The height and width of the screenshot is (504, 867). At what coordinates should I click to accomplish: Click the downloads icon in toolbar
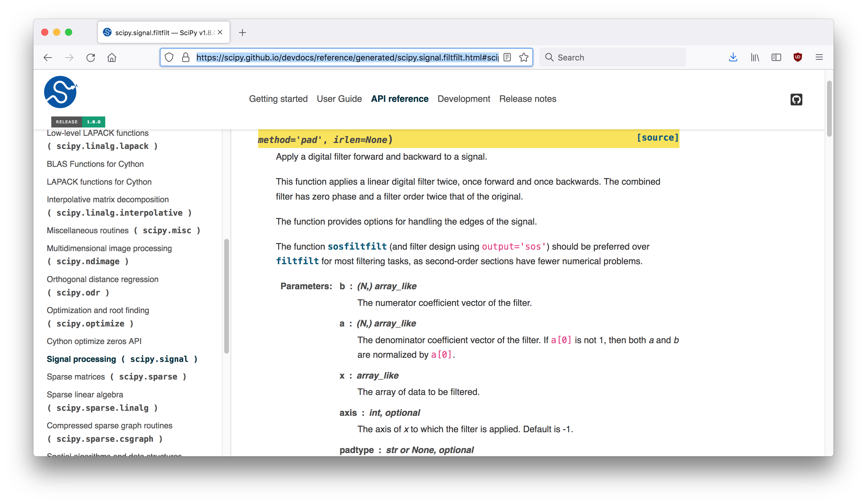tap(733, 57)
